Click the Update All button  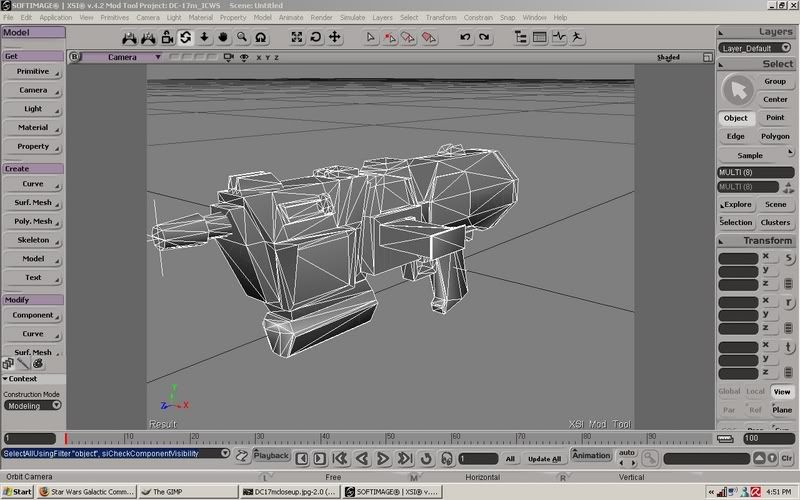pos(544,459)
